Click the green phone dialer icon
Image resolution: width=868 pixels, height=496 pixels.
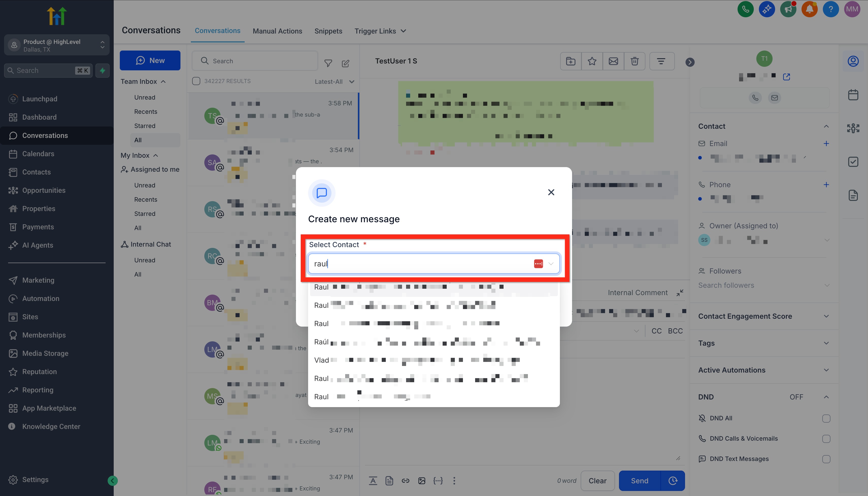coord(745,9)
